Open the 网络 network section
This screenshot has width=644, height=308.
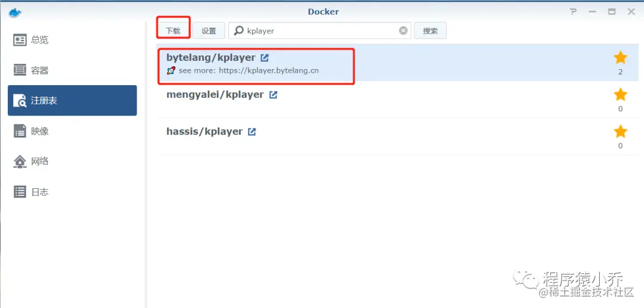point(72,161)
